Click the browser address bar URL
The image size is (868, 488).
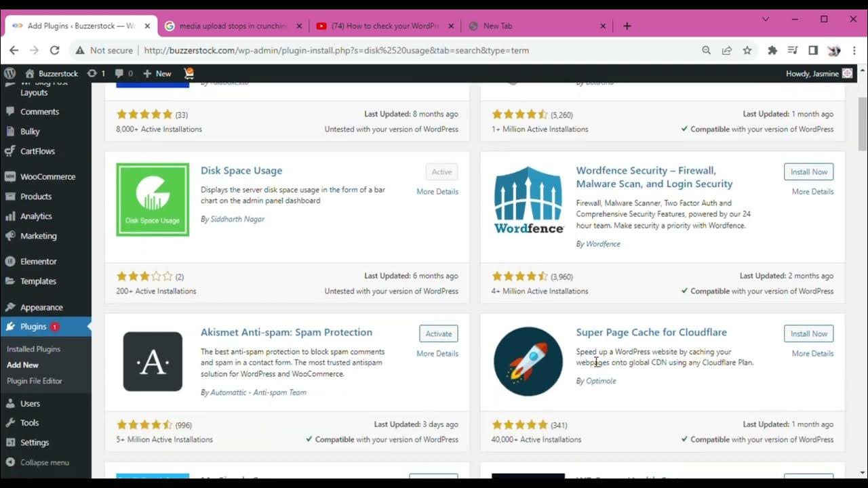pos(336,50)
